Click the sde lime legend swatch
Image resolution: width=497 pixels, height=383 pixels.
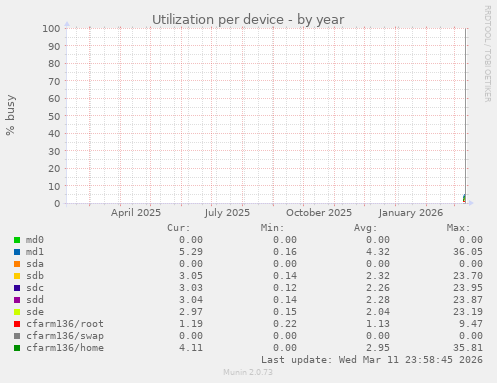(x=17, y=312)
